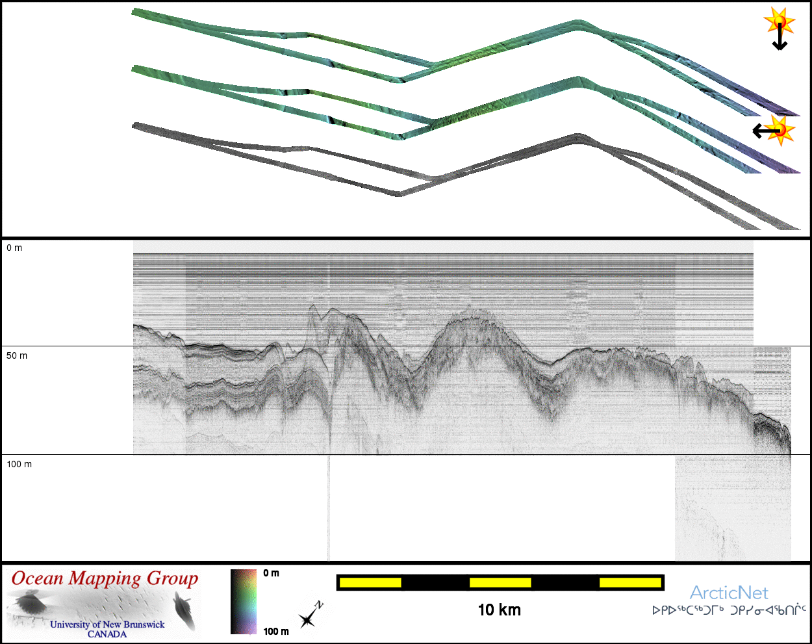The image size is (812, 644).
Task: Open the University of New Brunswick link
Action: [x=107, y=625]
